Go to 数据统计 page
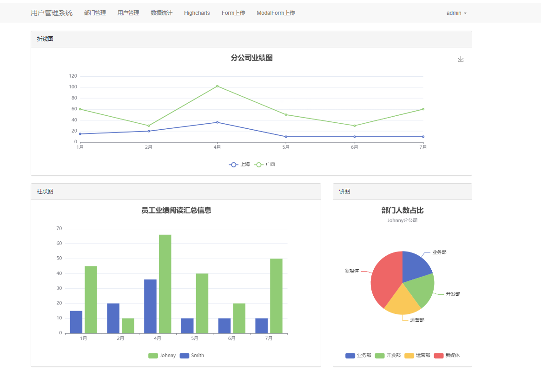Image resolution: width=541 pixels, height=392 pixels. [x=161, y=13]
